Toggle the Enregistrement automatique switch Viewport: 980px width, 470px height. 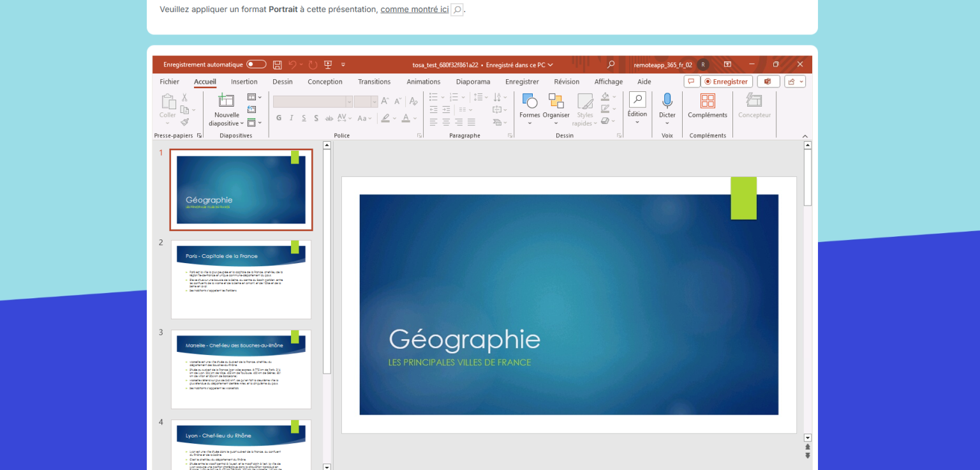tap(256, 64)
